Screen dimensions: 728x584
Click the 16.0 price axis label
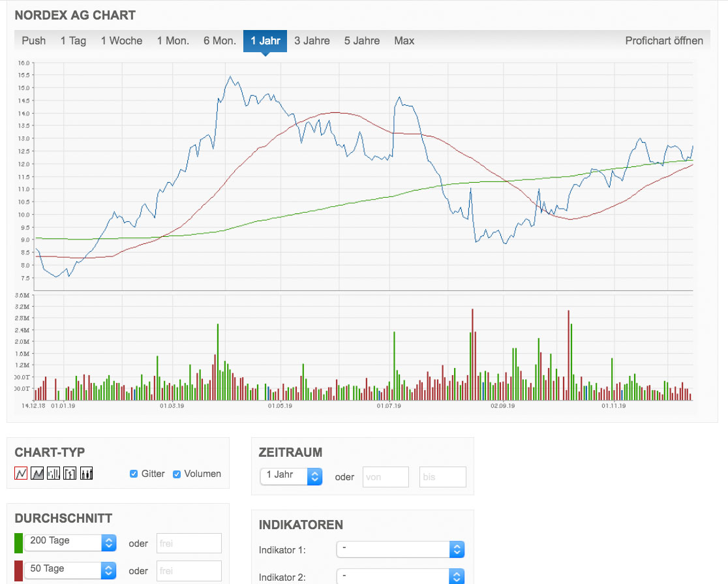tap(23, 63)
